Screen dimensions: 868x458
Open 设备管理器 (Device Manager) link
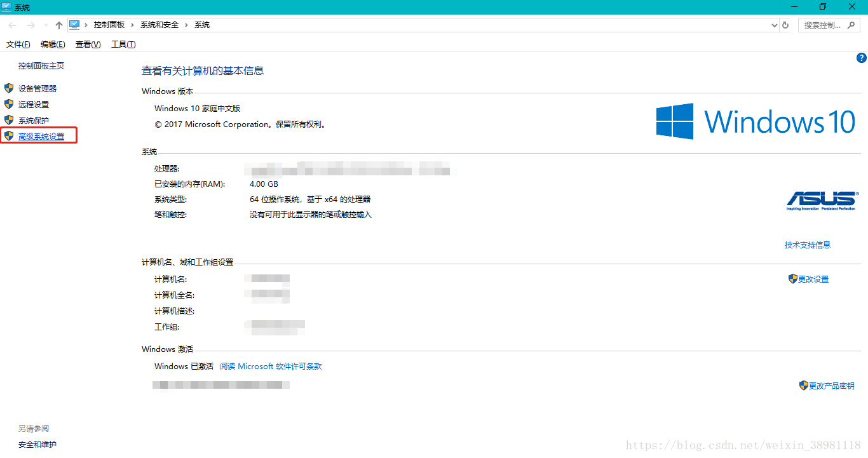coord(37,88)
